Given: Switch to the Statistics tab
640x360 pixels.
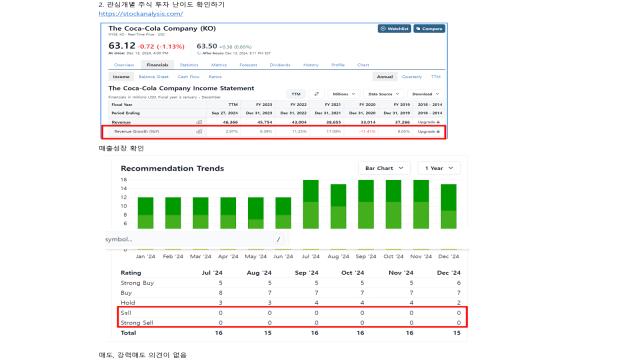Looking at the screenshot, I should pos(189,65).
